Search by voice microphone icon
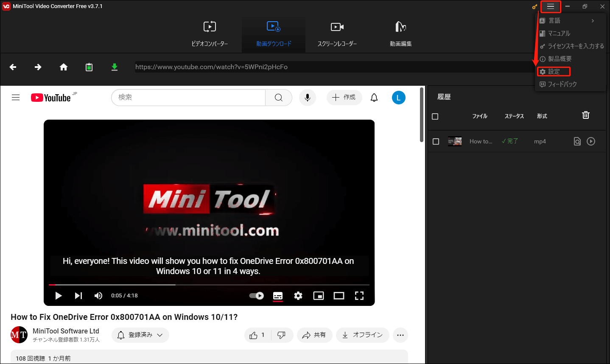 tap(308, 98)
